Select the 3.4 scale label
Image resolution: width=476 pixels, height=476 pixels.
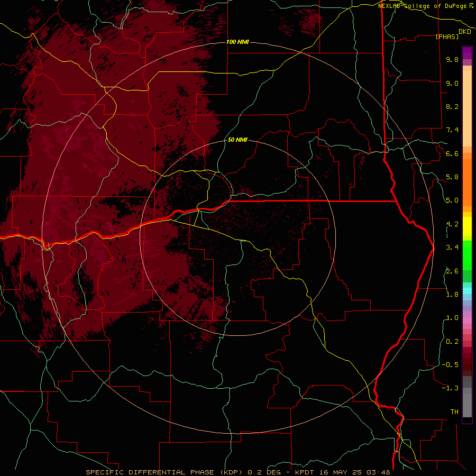[x=452, y=248]
